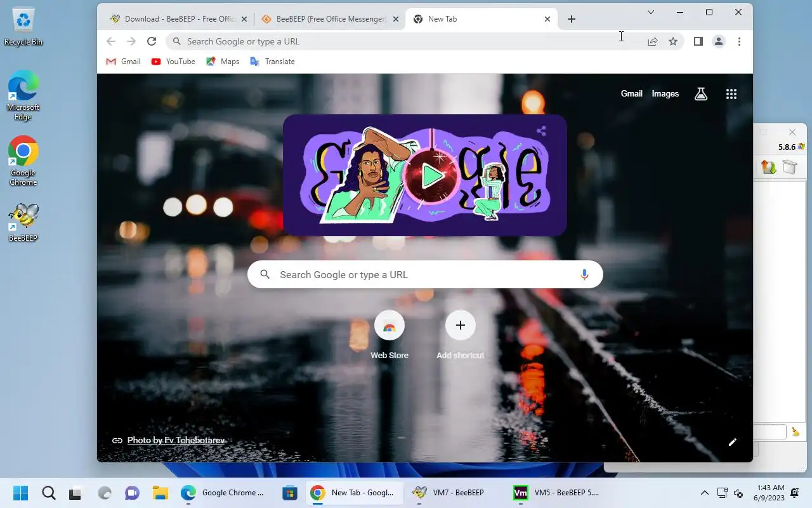Open Translate bookmark

272,62
